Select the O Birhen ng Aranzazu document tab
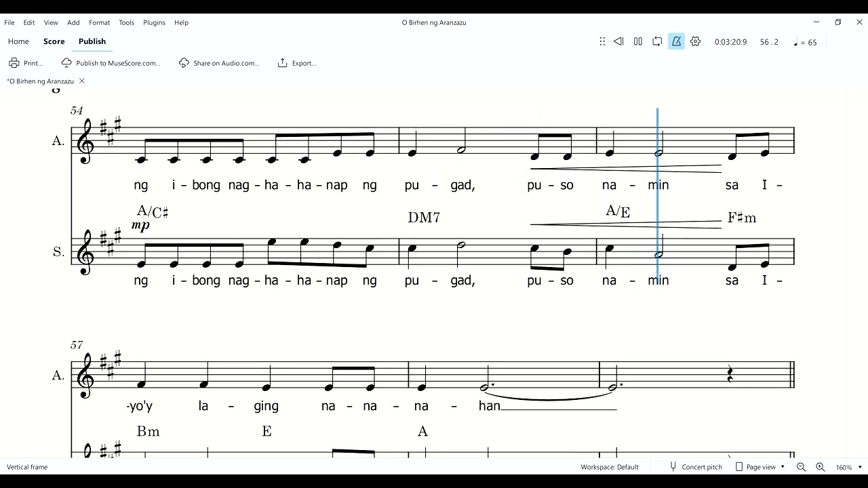Image resolution: width=868 pixels, height=488 pixels. point(41,81)
